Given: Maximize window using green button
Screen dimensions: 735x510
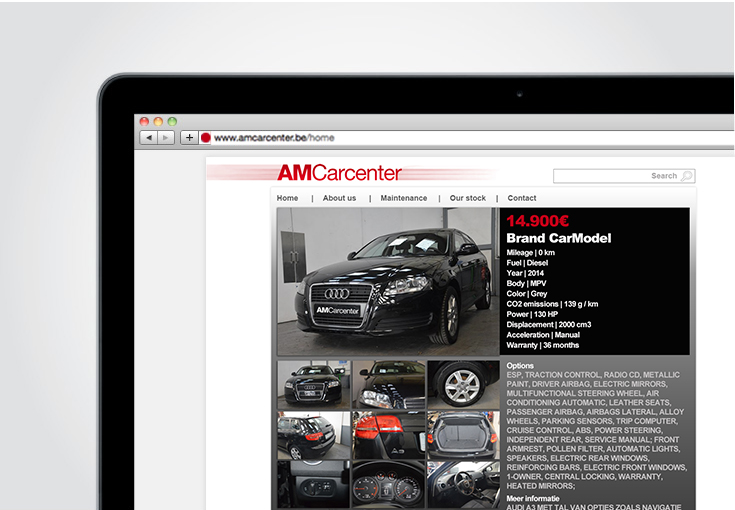Looking at the screenshot, I should [172, 121].
